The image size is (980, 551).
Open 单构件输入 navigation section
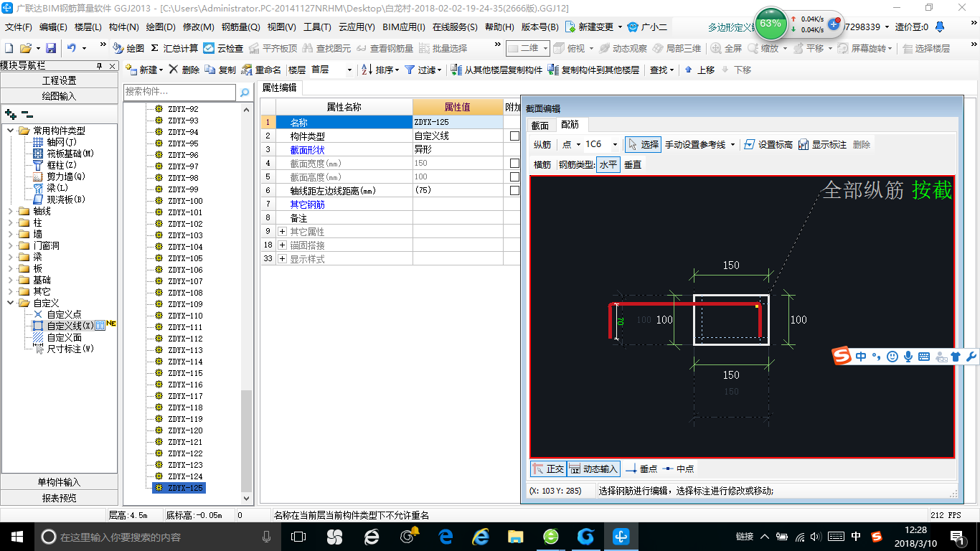(x=59, y=482)
